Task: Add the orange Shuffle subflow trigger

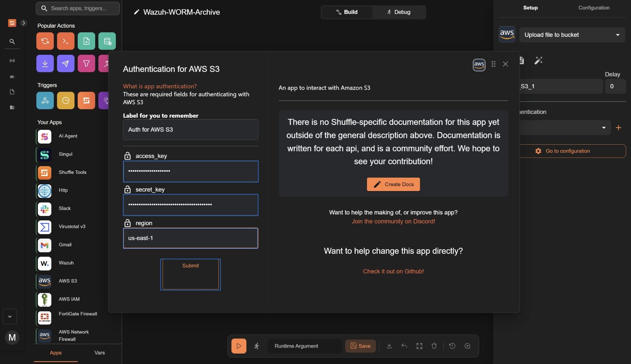Action: click(x=86, y=100)
